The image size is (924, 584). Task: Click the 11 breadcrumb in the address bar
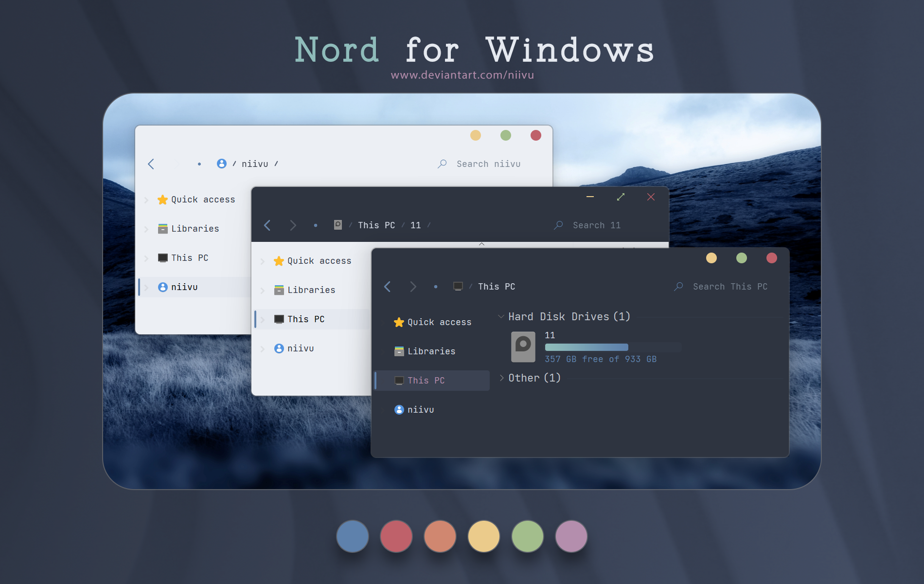pyautogui.click(x=415, y=225)
